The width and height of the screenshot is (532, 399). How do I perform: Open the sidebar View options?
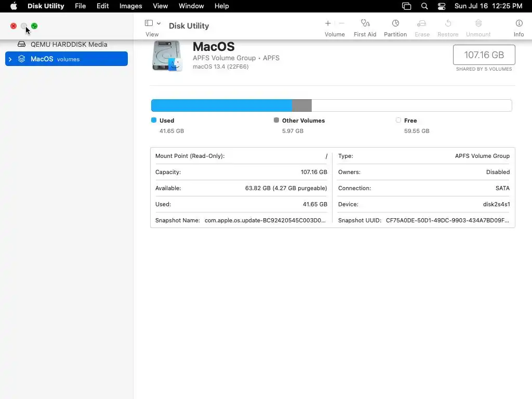149,23
